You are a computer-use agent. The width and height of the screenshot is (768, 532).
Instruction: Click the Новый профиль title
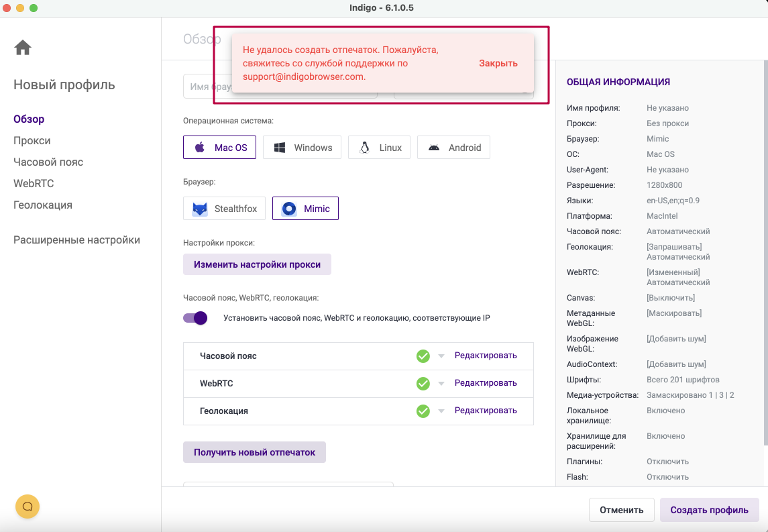64,85
